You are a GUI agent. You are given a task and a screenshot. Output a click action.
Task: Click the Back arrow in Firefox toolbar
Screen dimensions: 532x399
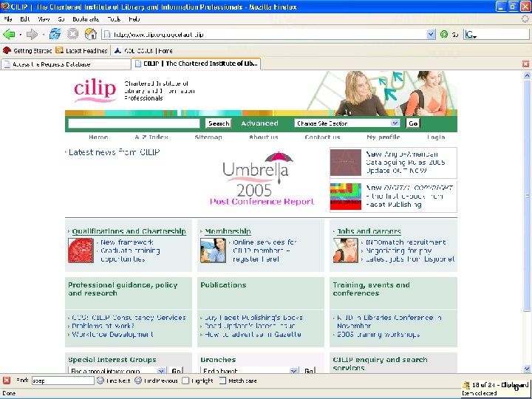9,34
